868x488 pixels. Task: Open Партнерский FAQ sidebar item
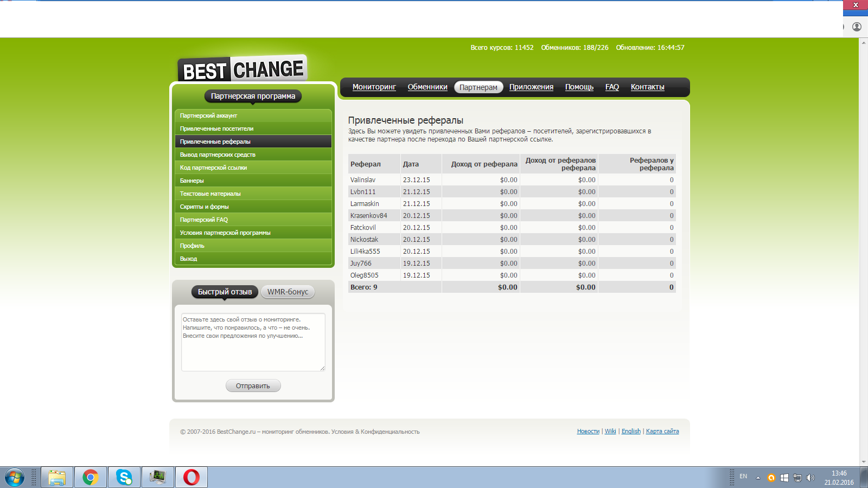[253, 220]
